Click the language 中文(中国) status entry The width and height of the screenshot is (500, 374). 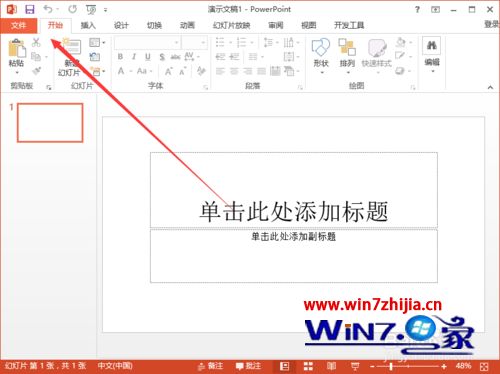tap(115, 366)
